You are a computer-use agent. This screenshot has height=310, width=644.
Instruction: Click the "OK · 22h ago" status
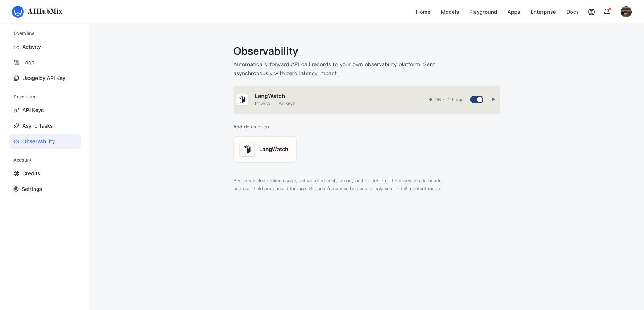pos(446,100)
